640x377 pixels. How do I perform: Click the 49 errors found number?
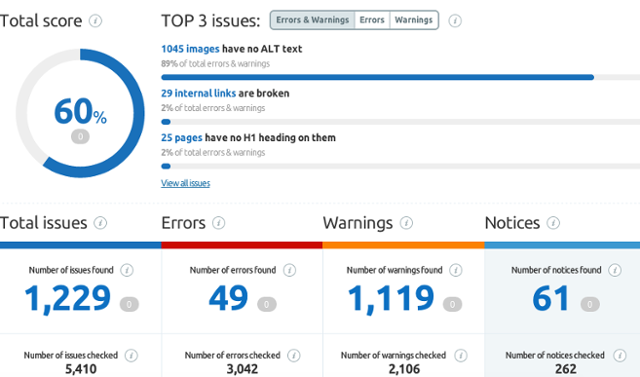[228, 298]
